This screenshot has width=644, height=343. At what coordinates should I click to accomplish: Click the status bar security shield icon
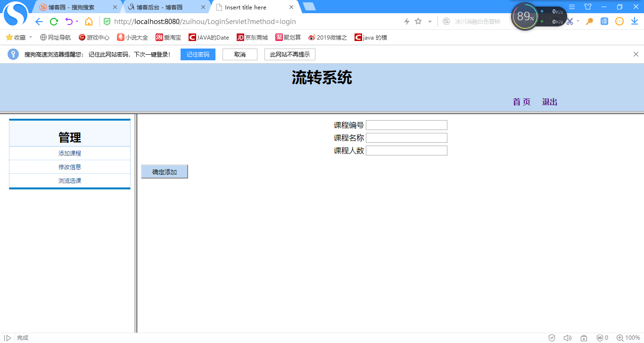(x=552, y=338)
